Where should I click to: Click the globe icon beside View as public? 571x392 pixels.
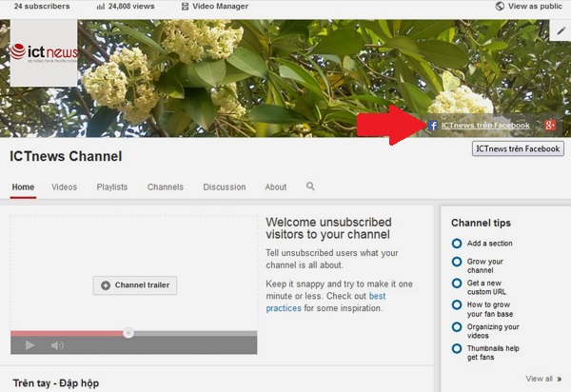click(500, 6)
